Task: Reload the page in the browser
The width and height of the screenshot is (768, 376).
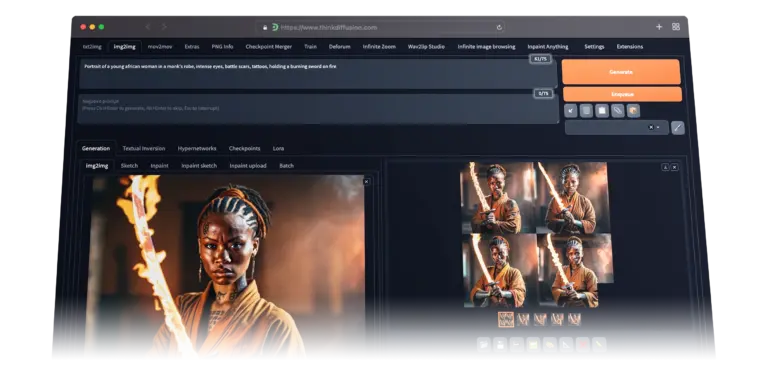Action: click(x=499, y=27)
